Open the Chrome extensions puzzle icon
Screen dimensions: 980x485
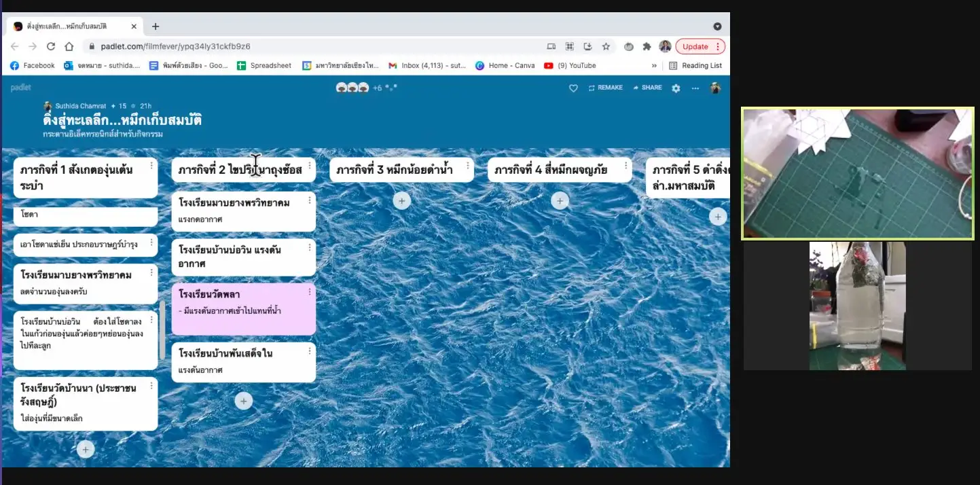pos(648,46)
